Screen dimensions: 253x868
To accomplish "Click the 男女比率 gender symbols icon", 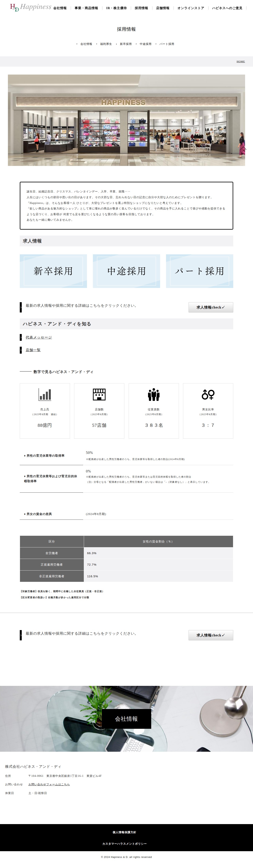I will pyautogui.click(x=208, y=395).
